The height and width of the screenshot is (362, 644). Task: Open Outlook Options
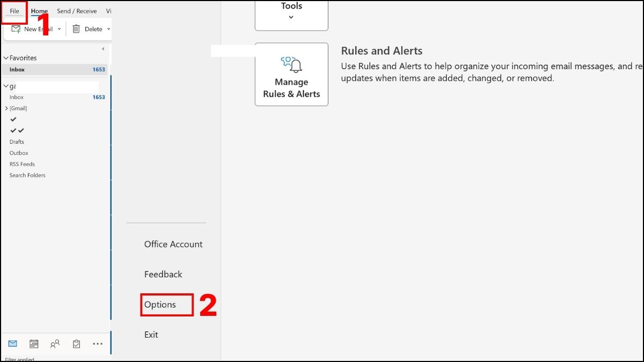[160, 305]
